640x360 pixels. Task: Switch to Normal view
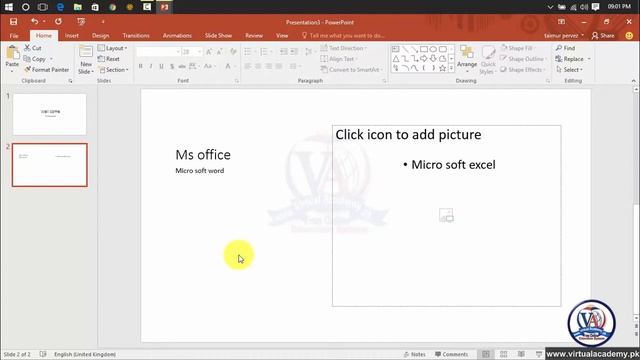click(486, 354)
